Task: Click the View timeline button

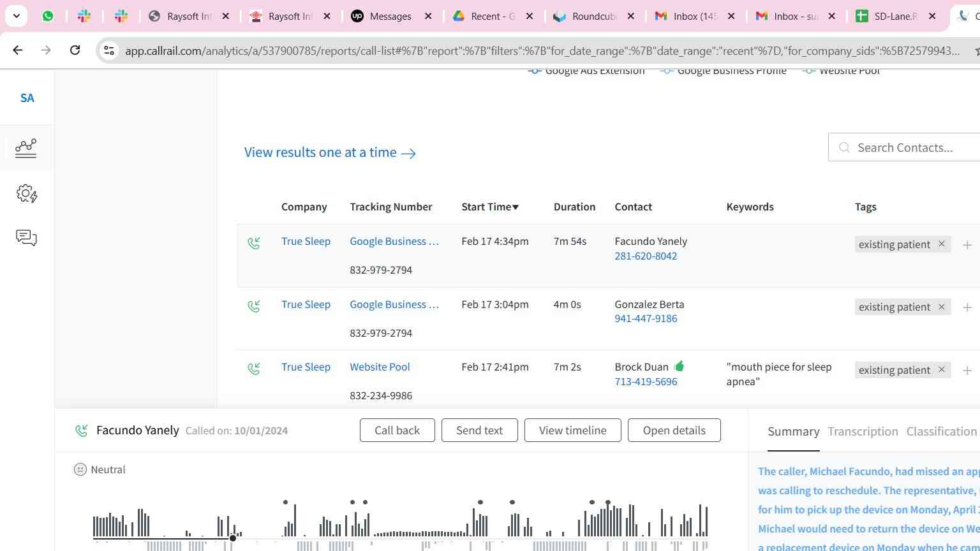Action: point(572,430)
